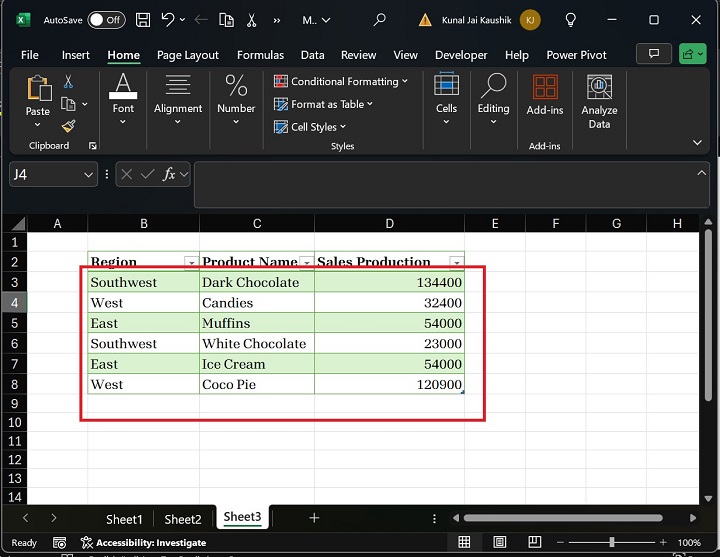
Task: Toggle the AutoSave switch
Action: (105, 19)
